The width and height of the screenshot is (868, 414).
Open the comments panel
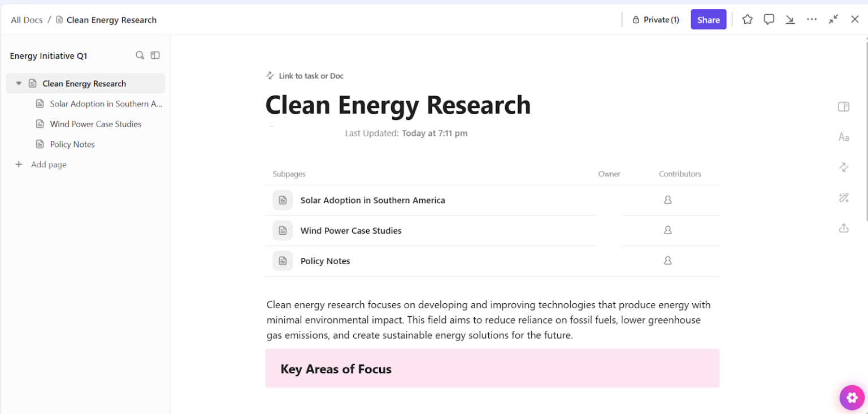pos(769,19)
